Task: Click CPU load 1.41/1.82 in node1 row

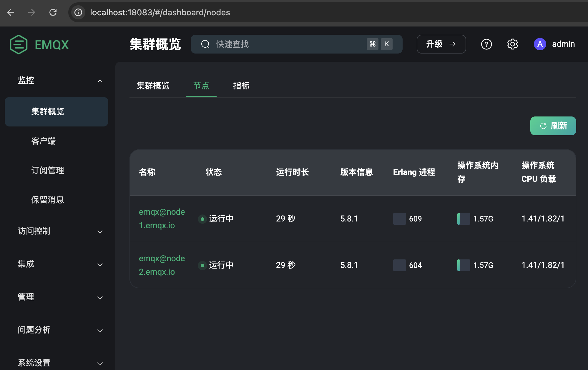Action: (x=543, y=219)
